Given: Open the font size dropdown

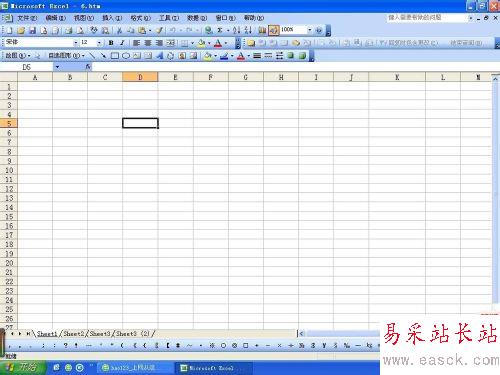Looking at the screenshot, I should (x=99, y=43).
